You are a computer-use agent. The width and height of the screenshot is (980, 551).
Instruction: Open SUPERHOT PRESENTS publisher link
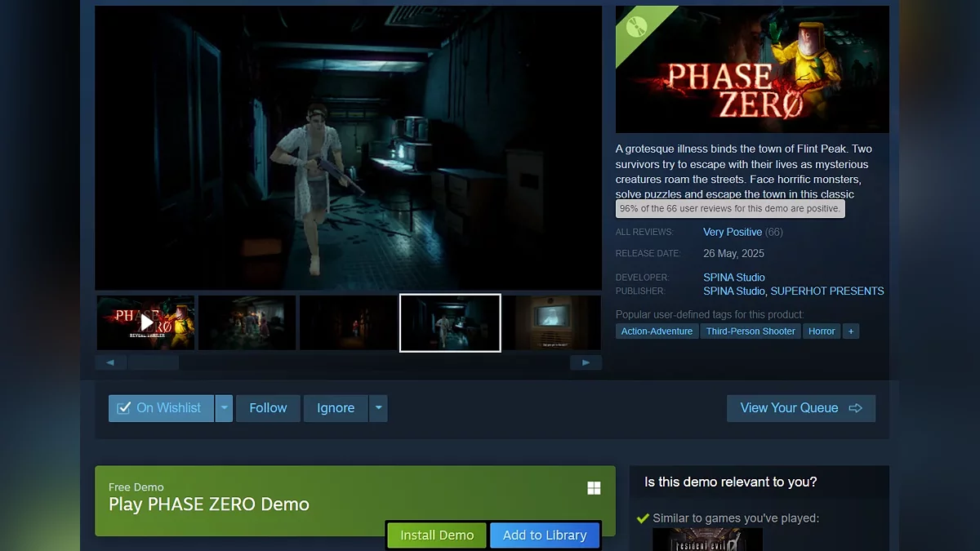(x=827, y=291)
